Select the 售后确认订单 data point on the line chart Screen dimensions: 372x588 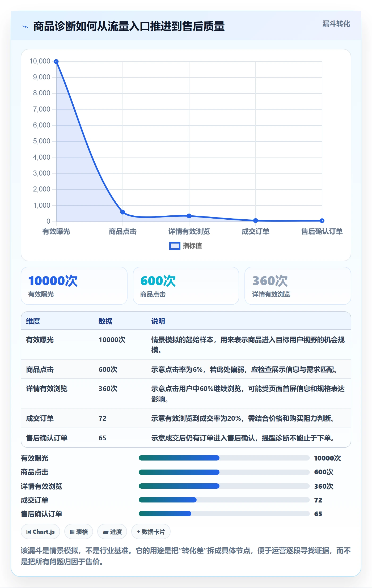(322, 220)
